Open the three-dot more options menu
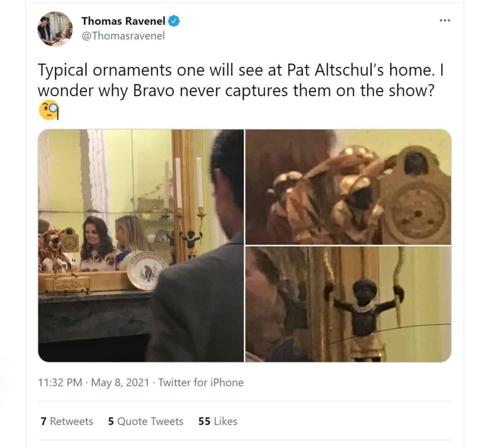Image resolution: width=483 pixels, height=448 pixels. 445,20
